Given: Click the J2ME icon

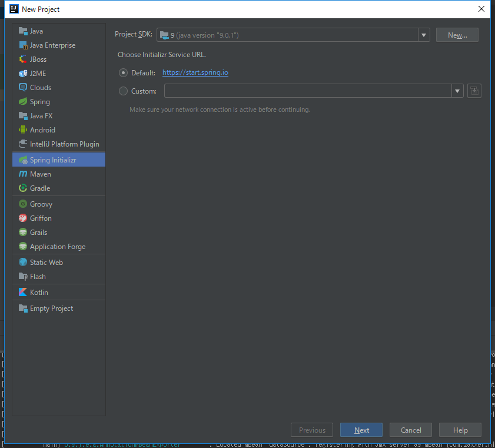Looking at the screenshot, I should click(x=23, y=73).
